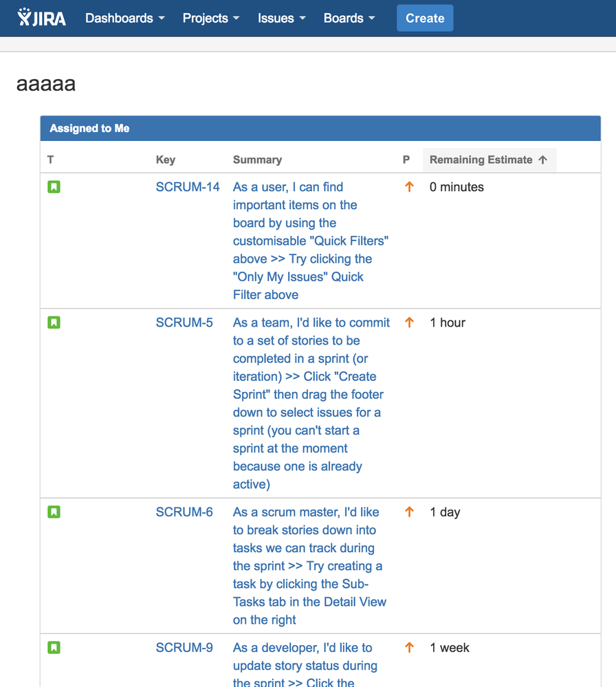Sort by the Summary column header
The width and height of the screenshot is (616, 687).
coord(257,160)
